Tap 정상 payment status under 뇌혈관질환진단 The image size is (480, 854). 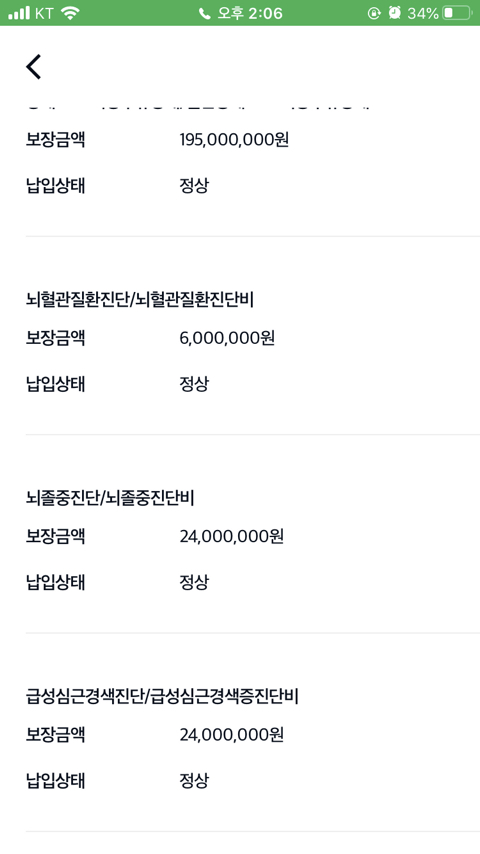pos(194,385)
